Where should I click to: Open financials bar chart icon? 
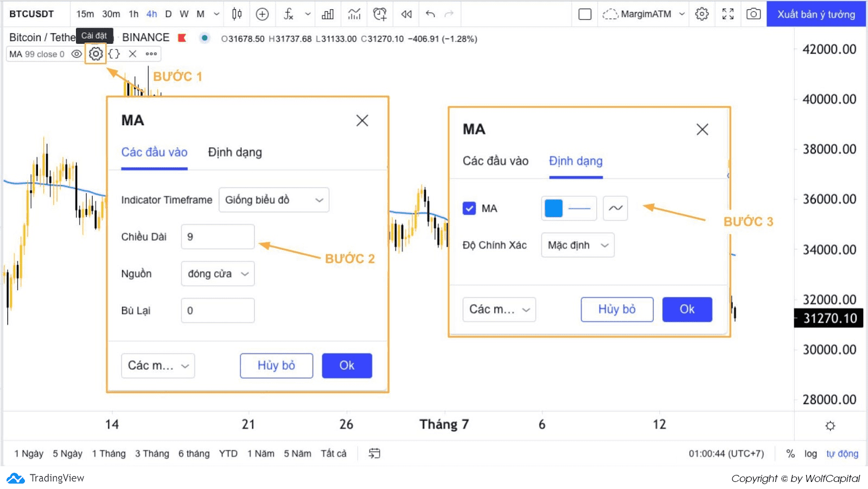pyautogui.click(x=328, y=14)
